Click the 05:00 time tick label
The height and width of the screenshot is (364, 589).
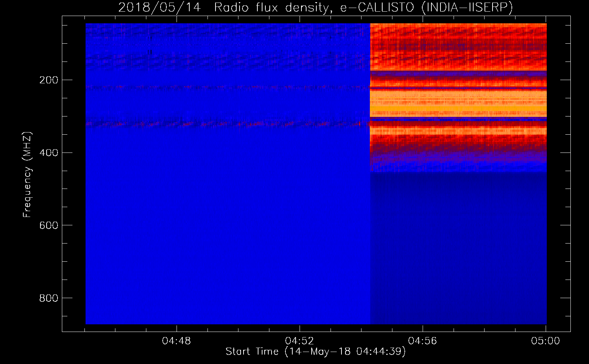point(546,341)
